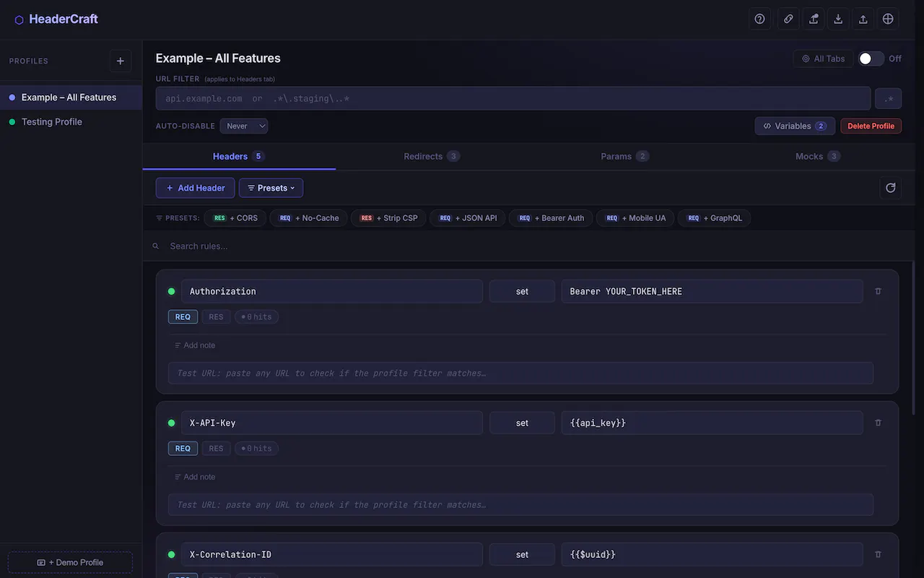Apply the + Bearer Auth preset chip

pos(552,217)
